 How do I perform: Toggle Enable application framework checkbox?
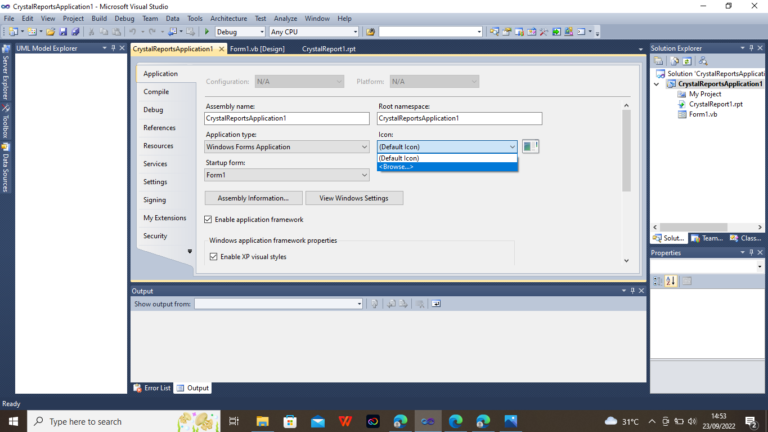click(x=208, y=219)
